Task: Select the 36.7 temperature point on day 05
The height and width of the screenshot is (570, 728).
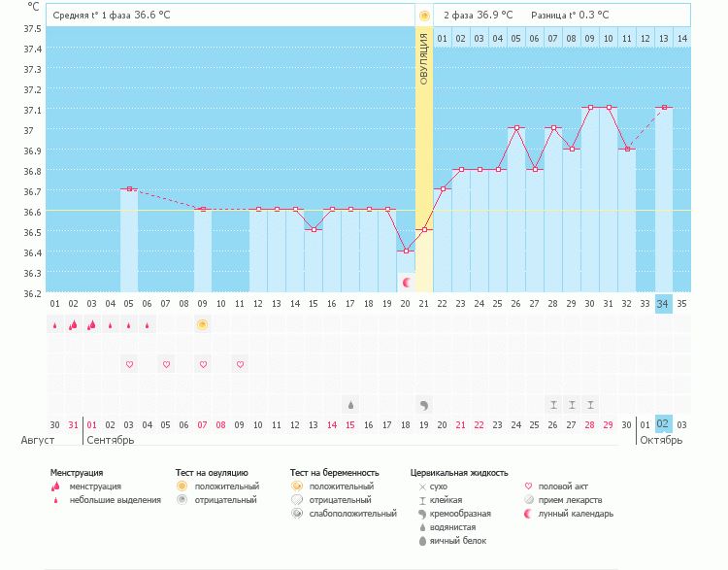Action: pyautogui.click(x=129, y=189)
